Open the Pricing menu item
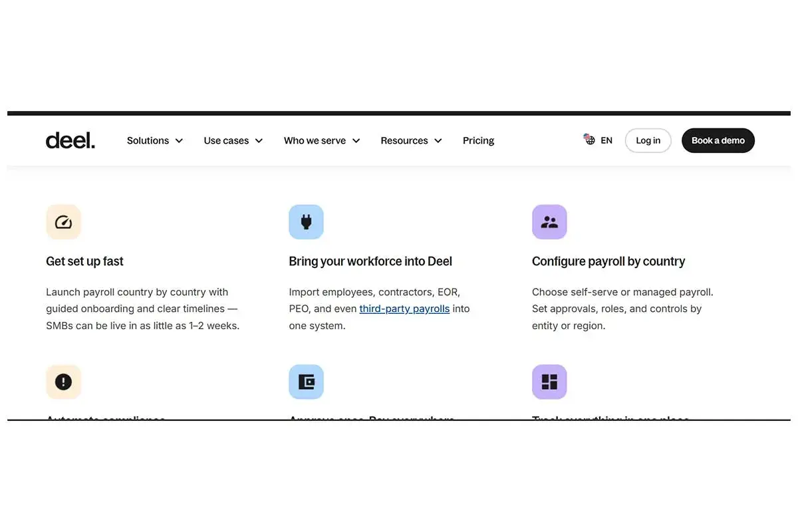The width and height of the screenshot is (798, 532). 479,140
